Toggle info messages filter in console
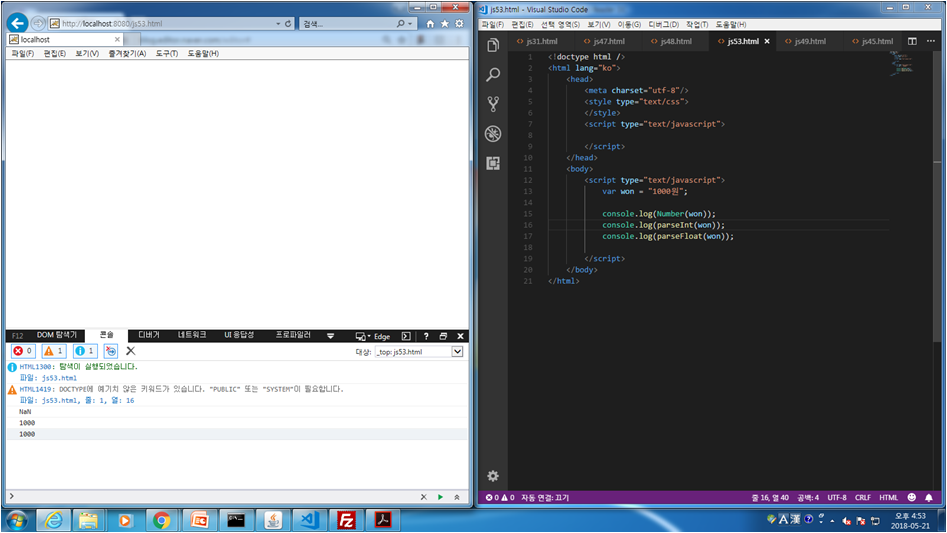Screen dimensions: 947x533 pyautogui.click(x=85, y=351)
